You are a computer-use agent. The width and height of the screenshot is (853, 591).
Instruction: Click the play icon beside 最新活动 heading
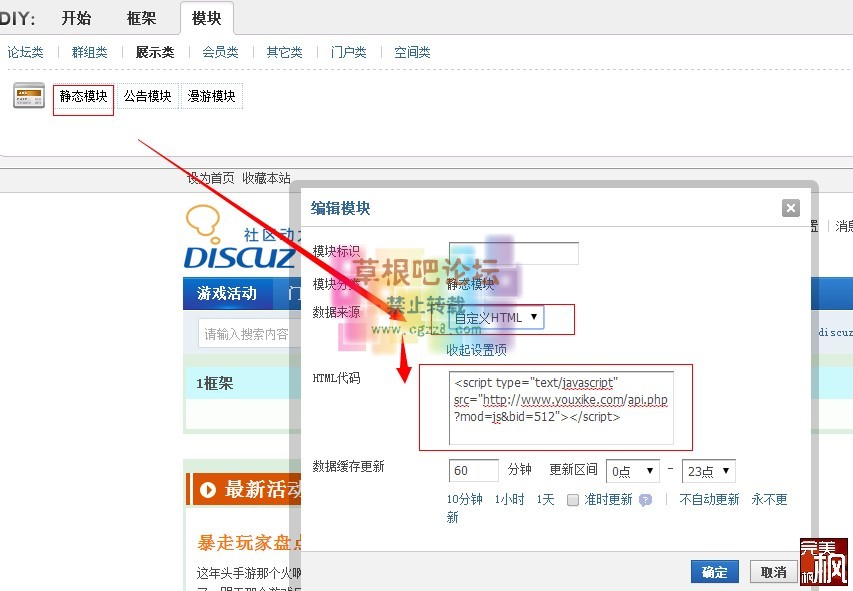208,490
